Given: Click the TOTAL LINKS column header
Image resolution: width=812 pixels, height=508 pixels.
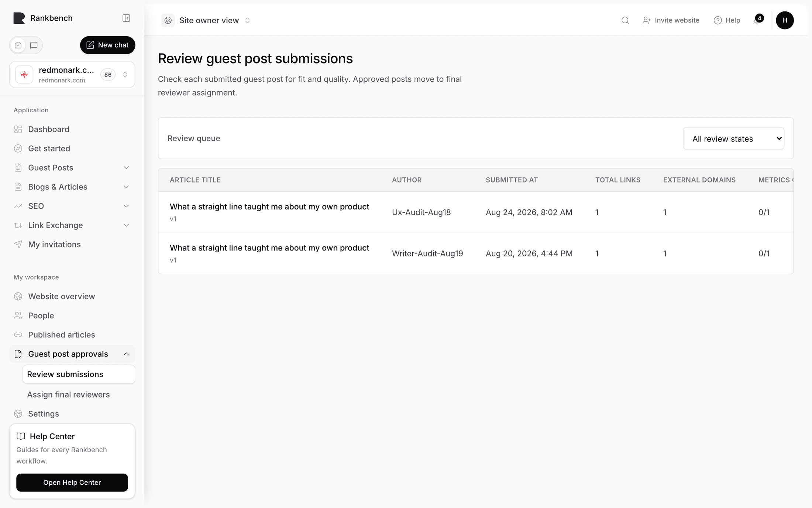Looking at the screenshot, I should click(x=617, y=180).
